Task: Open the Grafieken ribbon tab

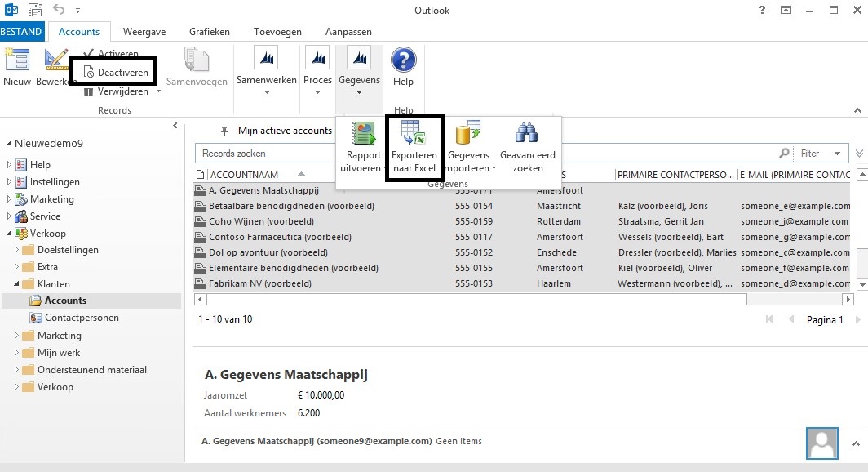Action: click(x=210, y=32)
